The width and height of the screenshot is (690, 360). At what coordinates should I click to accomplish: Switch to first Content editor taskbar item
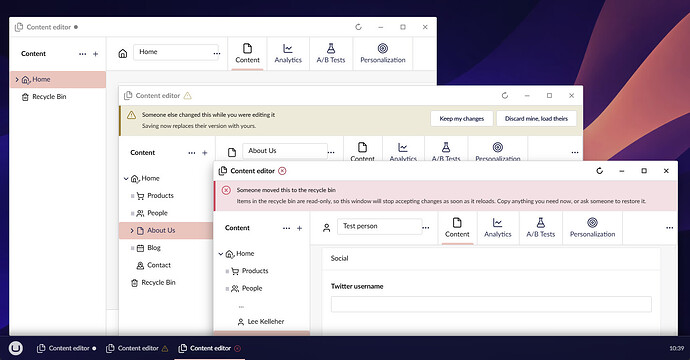point(66,348)
